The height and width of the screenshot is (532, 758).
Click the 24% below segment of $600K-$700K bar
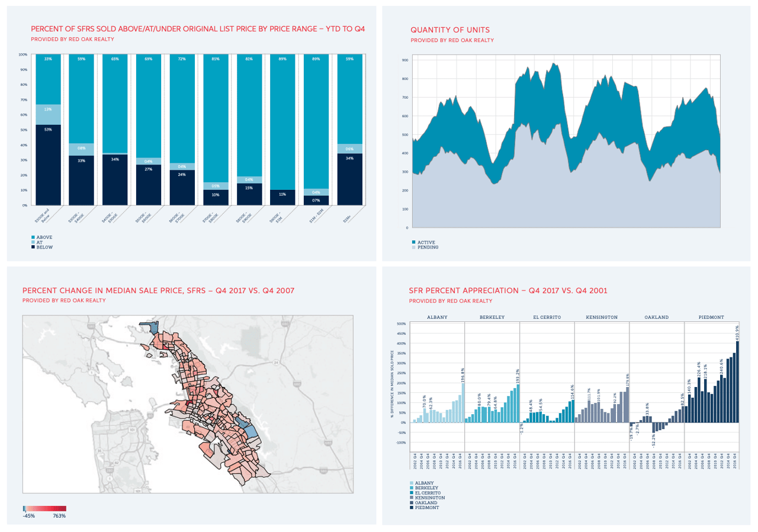click(182, 188)
